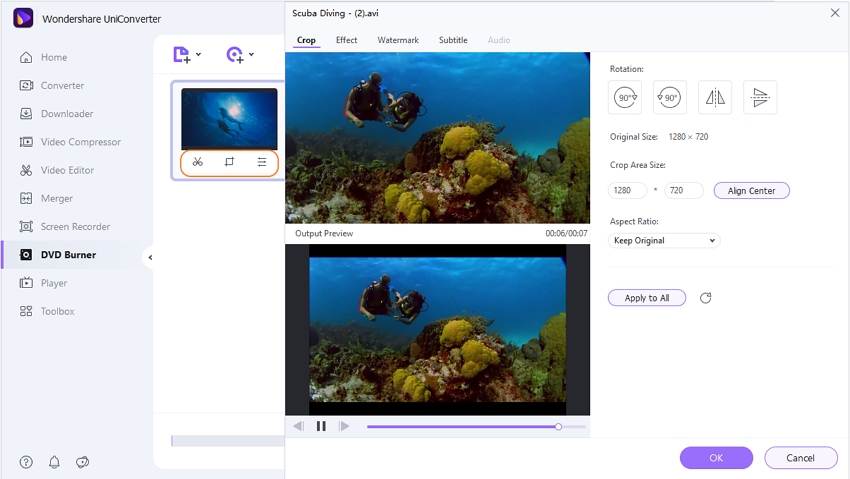
Task: Click the scissors trim icon under thumbnail
Action: [197, 162]
